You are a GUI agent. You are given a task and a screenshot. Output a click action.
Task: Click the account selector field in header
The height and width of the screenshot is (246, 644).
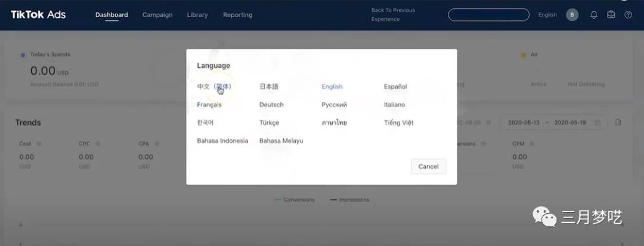coord(488,15)
